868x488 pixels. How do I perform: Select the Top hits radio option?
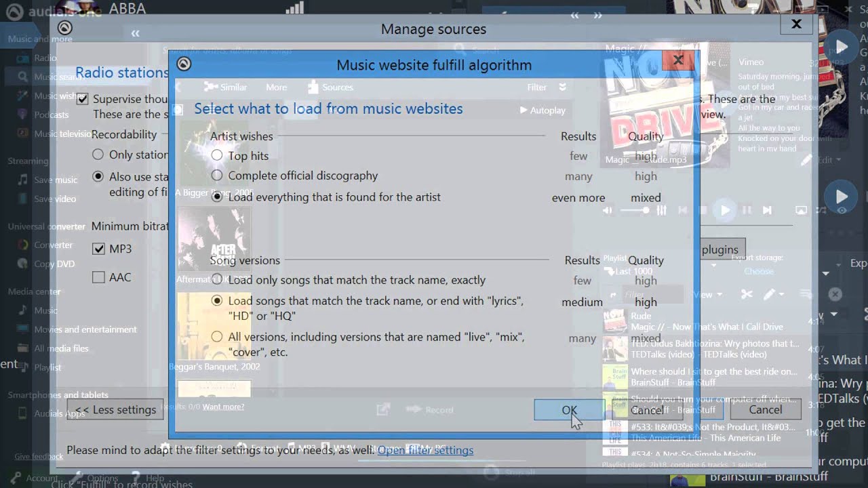(x=217, y=155)
